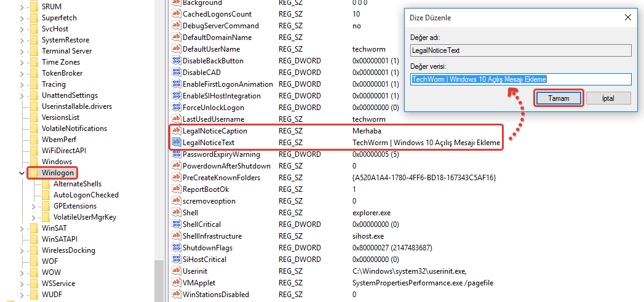Click the Shell string value icon
The width and height of the screenshot is (644, 302).
176,213
